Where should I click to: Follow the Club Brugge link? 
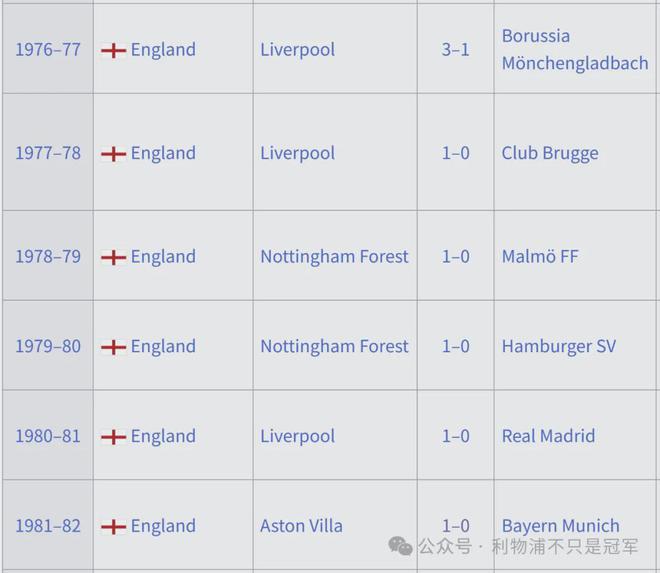(550, 154)
